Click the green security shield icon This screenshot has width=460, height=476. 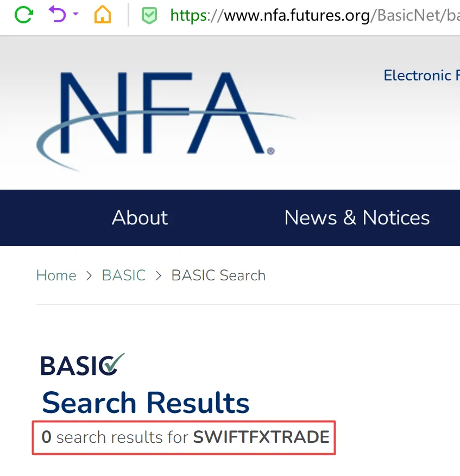point(149,15)
